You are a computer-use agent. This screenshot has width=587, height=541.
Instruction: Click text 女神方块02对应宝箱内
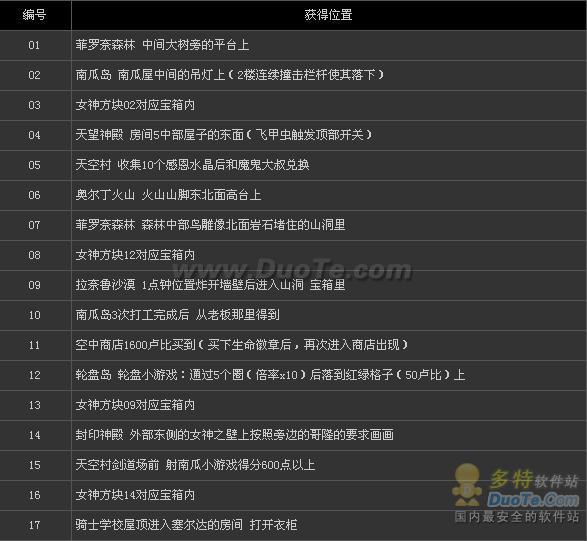[x=135, y=105]
